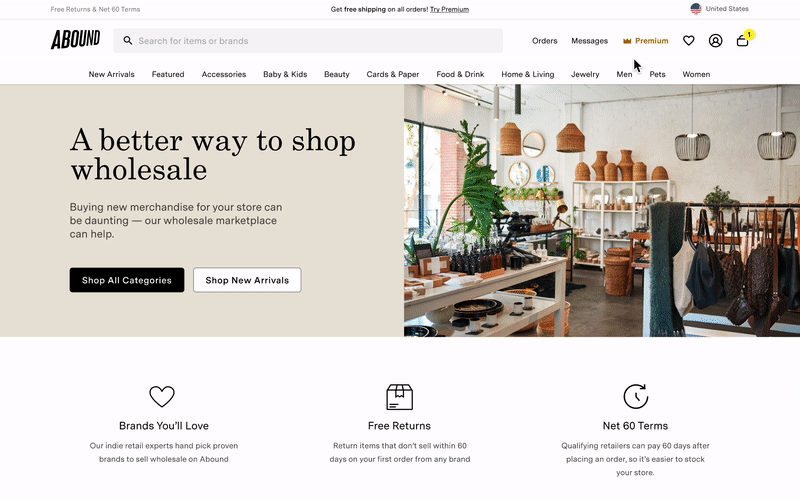Click the Shop All Categories button
This screenshot has height=499, width=800.
click(x=127, y=280)
